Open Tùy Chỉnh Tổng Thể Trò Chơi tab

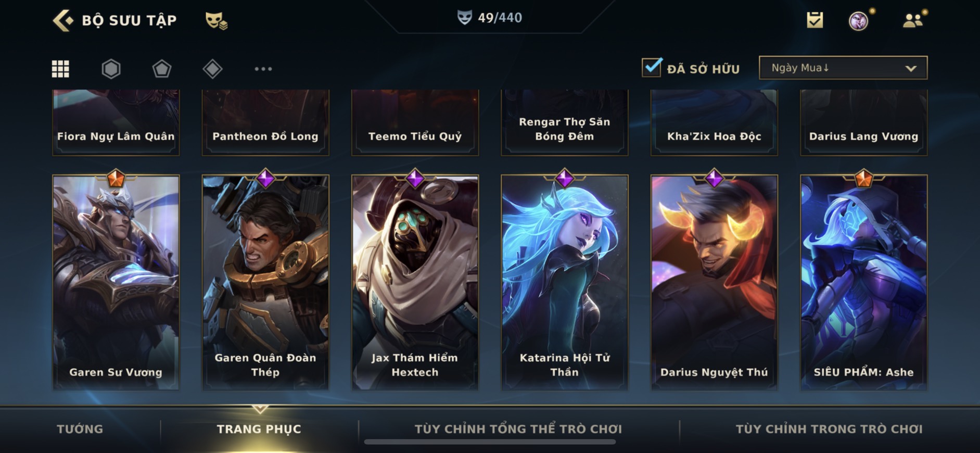(518, 429)
